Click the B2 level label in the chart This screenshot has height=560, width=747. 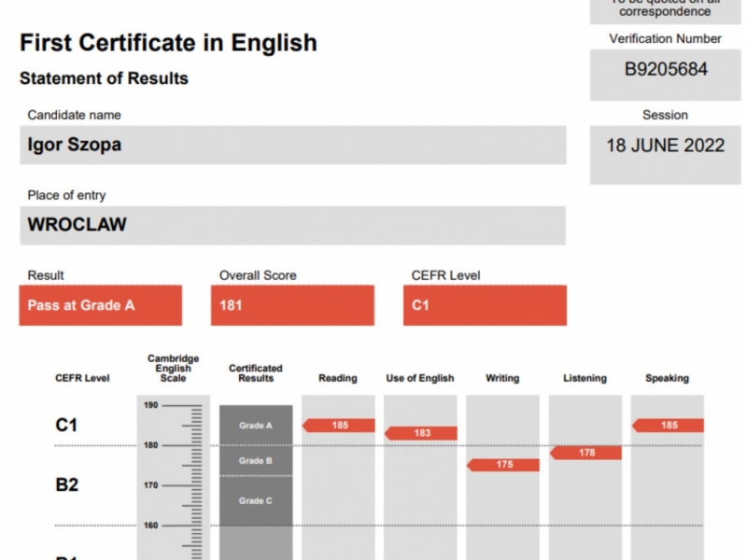66,484
